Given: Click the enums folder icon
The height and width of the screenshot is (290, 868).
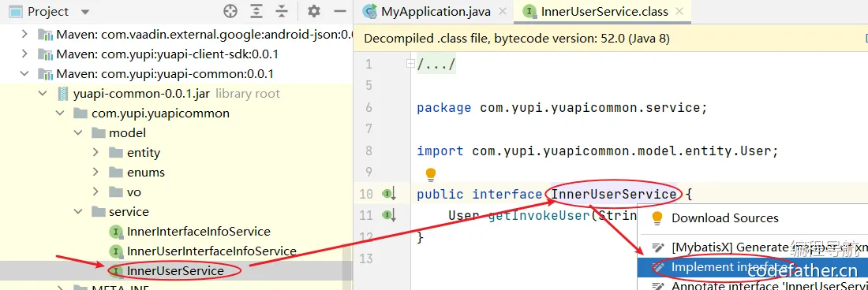Looking at the screenshot, I should [x=116, y=173].
